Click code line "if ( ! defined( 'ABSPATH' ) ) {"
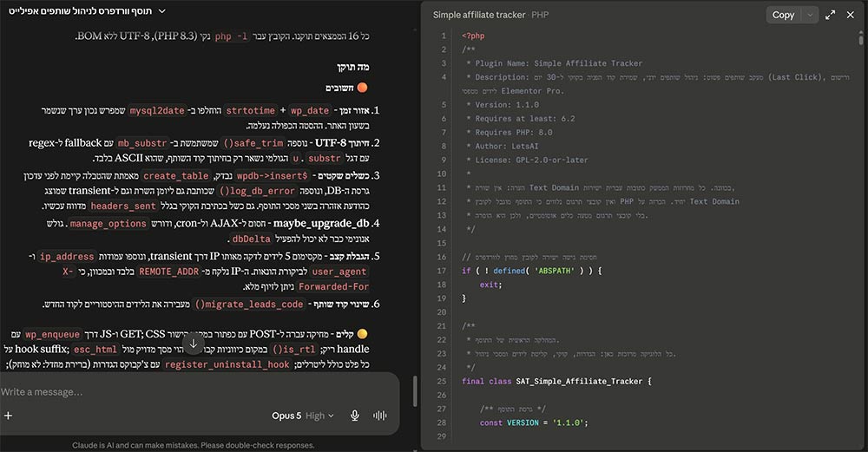868x452 pixels. (531, 271)
